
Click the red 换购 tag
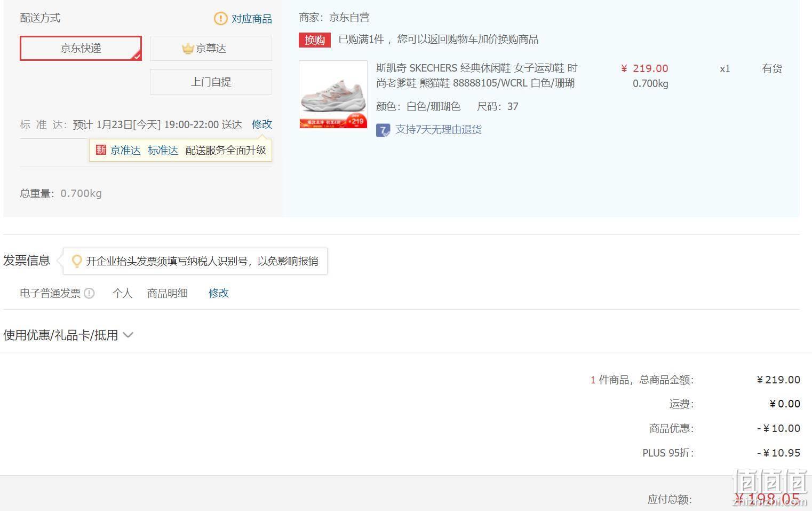(x=315, y=40)
